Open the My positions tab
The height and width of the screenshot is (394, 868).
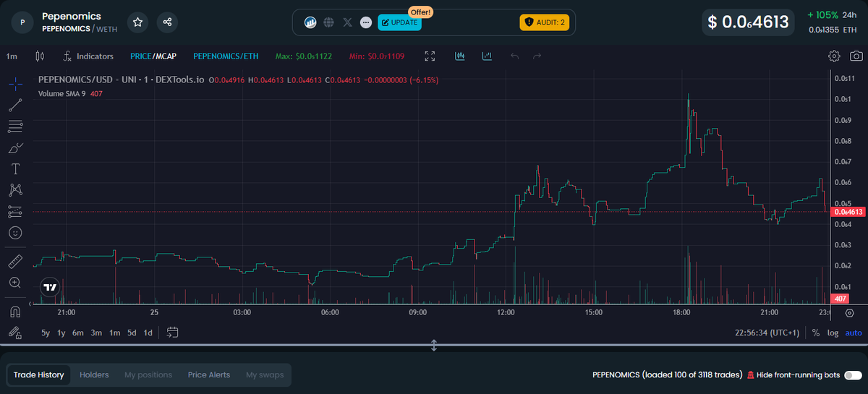148,375
